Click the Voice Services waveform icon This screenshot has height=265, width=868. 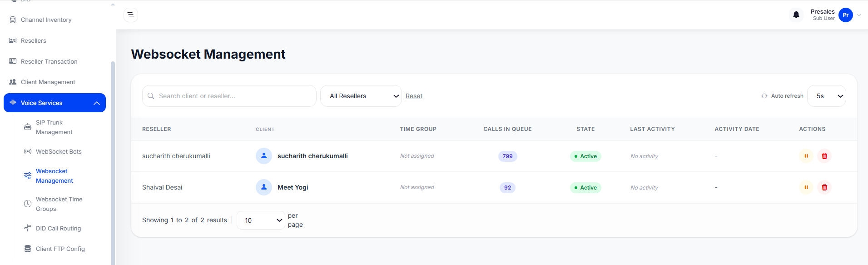[13, 103]
